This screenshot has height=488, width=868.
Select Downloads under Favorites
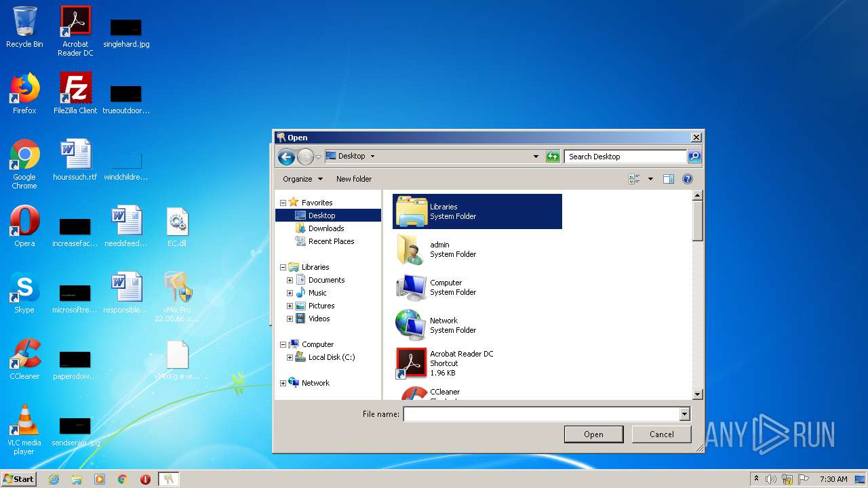[x=326, y=228]
